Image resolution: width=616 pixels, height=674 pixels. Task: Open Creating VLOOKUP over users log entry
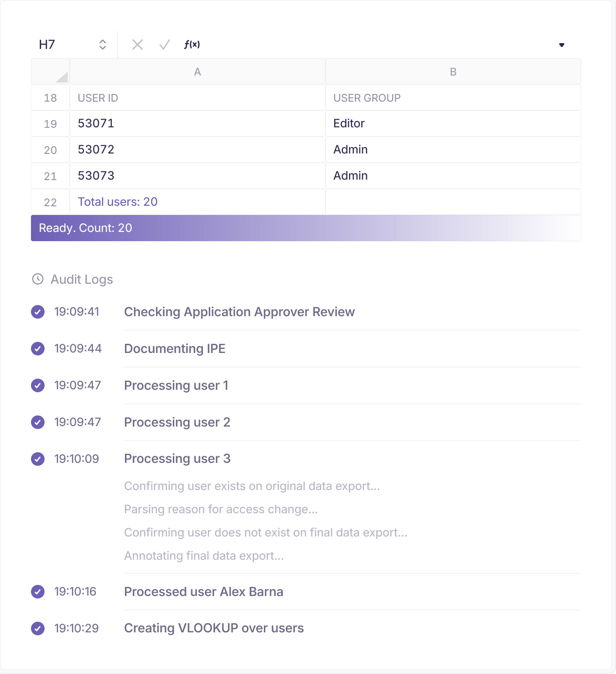[x=214, y=628]
